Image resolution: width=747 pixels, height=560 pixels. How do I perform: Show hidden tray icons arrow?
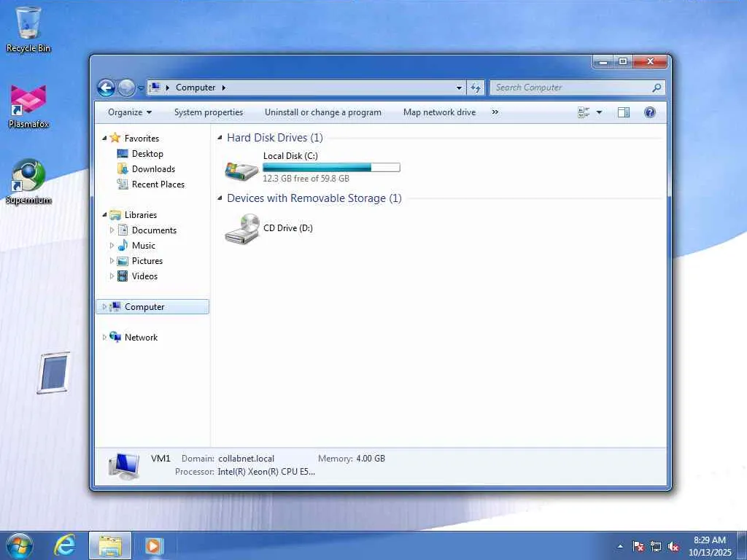pos(620,546)
